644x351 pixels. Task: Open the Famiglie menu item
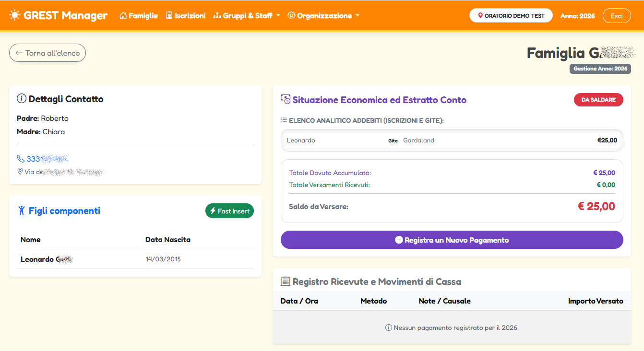[139, 16]
